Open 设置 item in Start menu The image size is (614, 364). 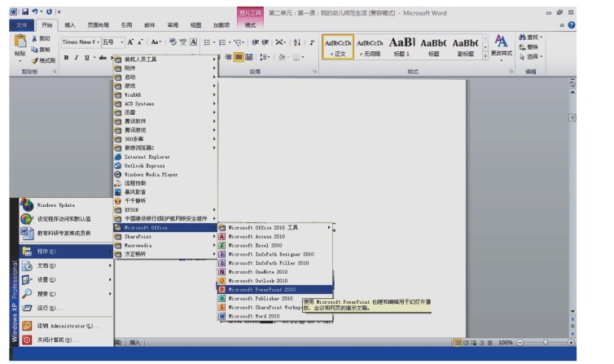coord(66,279)
